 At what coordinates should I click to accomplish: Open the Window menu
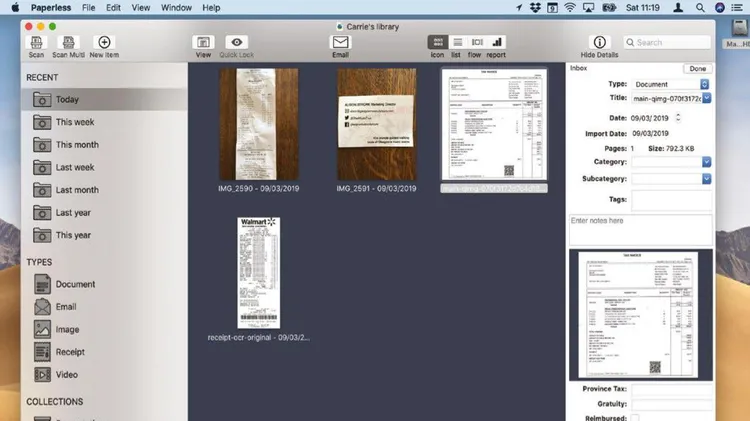coord(176,7)
